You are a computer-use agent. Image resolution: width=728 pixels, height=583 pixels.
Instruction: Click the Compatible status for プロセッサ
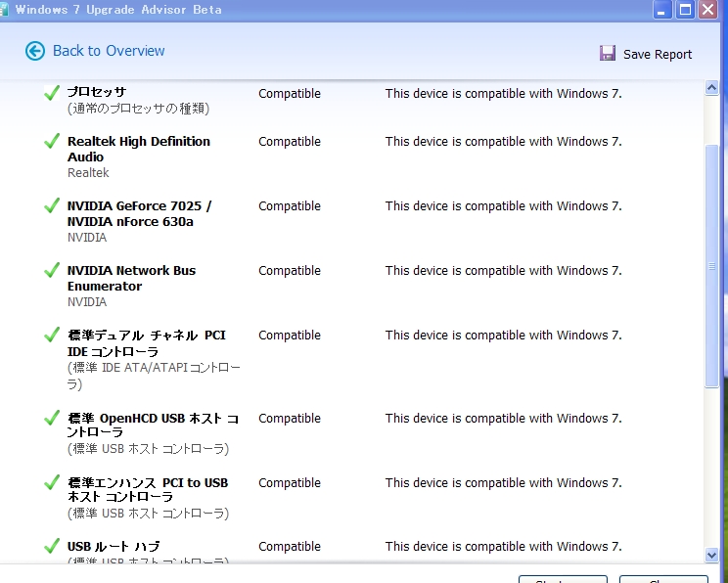290,94
